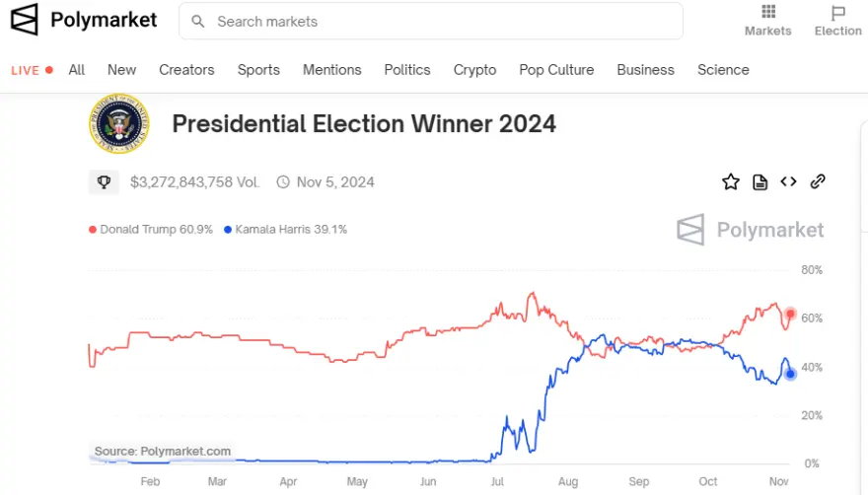Open the Markets grid icon
The width and height of the screenshot is (868, 495).
(x=768, y=13)
